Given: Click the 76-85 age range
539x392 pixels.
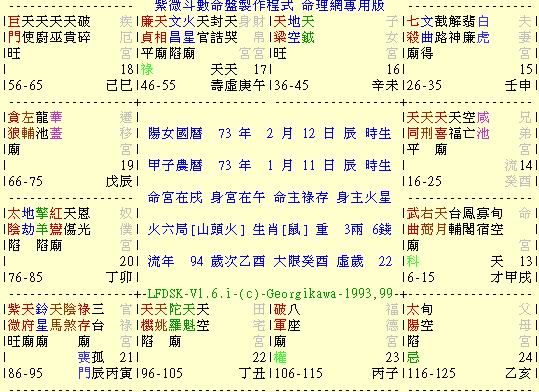Looking at the screenshot, I should (25, 277).
